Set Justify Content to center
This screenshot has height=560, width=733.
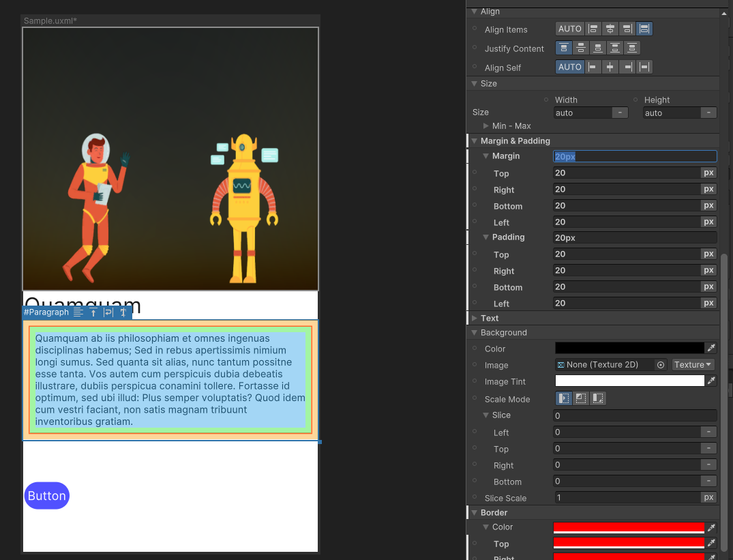click(x=580, y=48)
